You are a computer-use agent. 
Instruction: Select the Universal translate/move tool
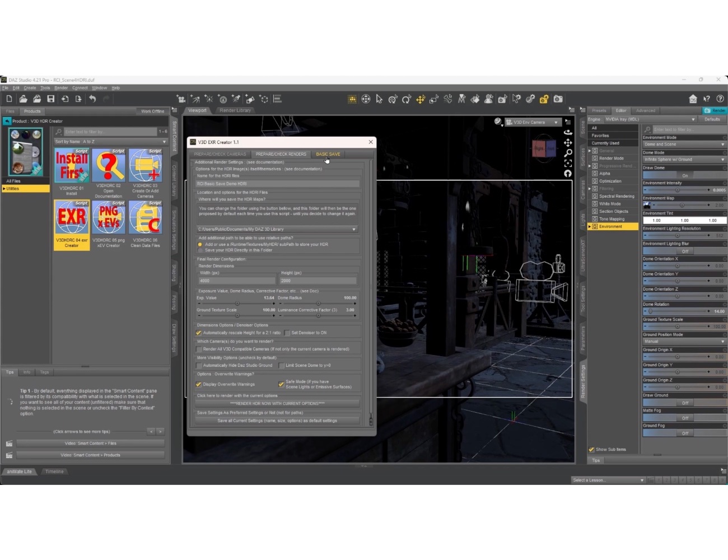420,99
